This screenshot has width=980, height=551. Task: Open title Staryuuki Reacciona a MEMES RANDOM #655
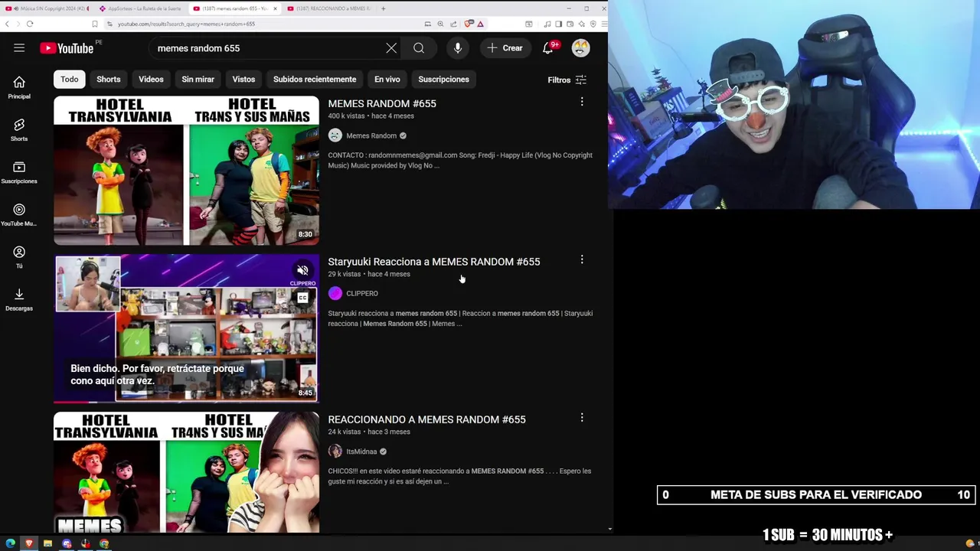pos(434,262)
